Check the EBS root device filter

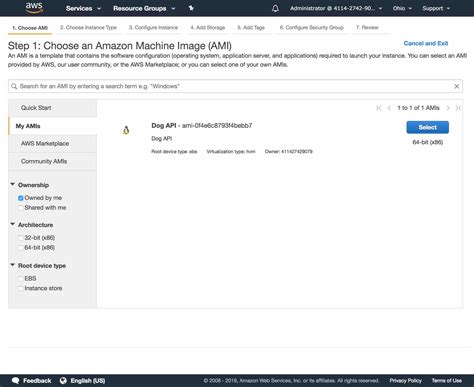tap(21, 279)
